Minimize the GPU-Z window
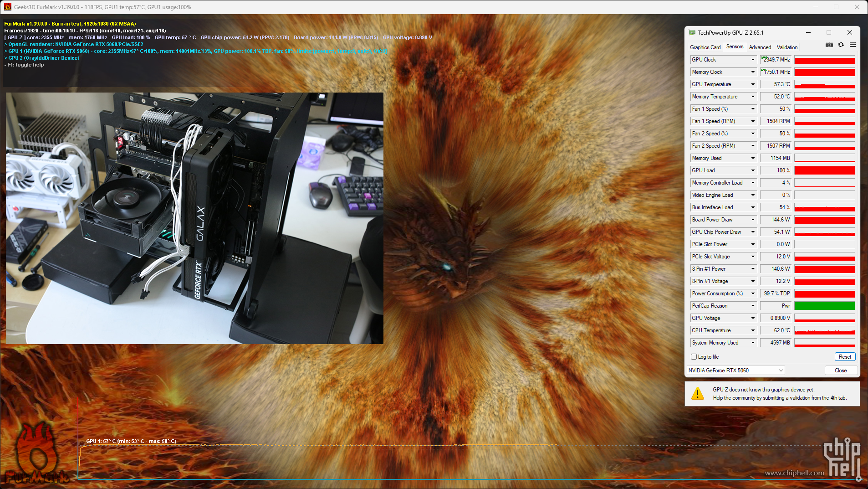 click(808, 32)
